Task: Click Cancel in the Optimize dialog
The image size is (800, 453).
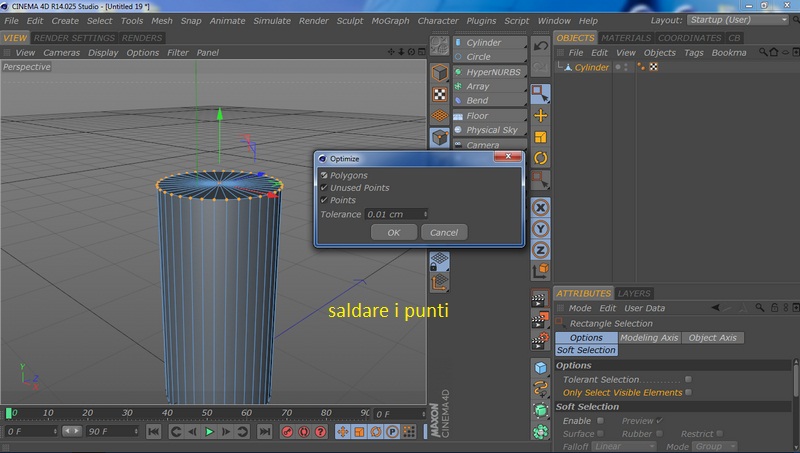Action: pyautogui.click(x=443, y=232)
